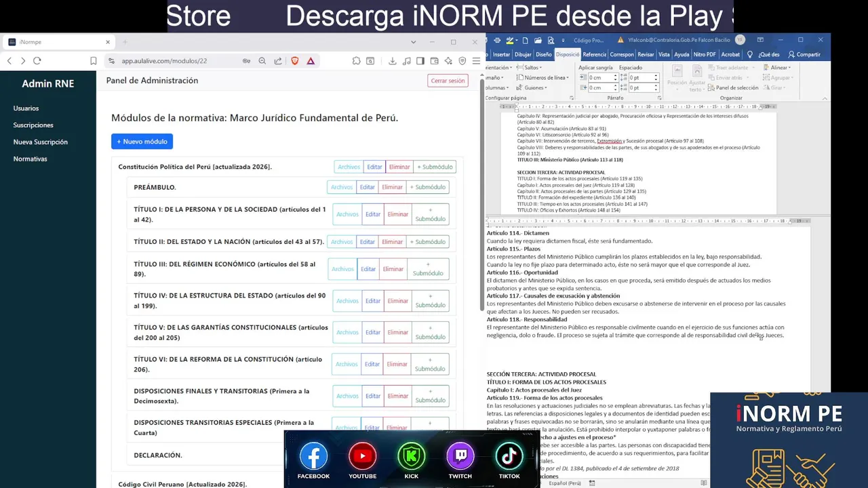Viewport: 868px width, 488px height.
Task: Click 'SECCIÓN TERCERA: ACTIVIDAD PROCESAL' heading in document
Action: [x=541, y=374]
